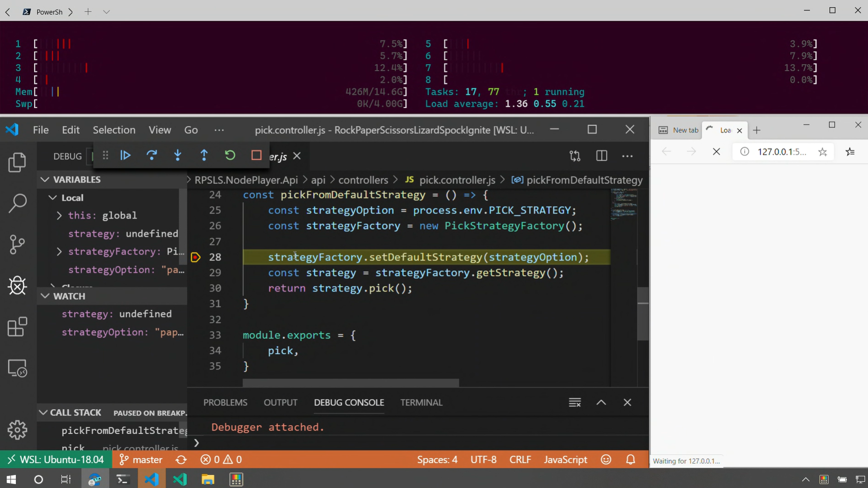This screenshot has height=488, width=868.
Task: Click the master branch in the status bar
Action: 141,460
